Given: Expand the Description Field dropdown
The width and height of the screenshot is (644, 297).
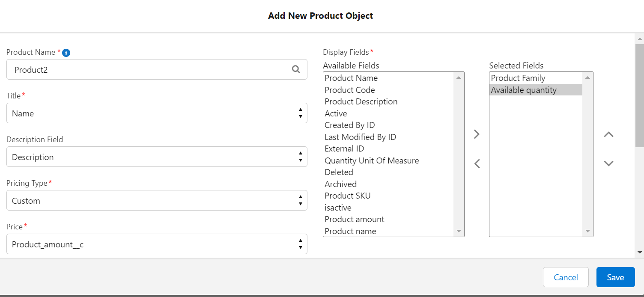Looking at the screenshot, I should tap(157, 157).
